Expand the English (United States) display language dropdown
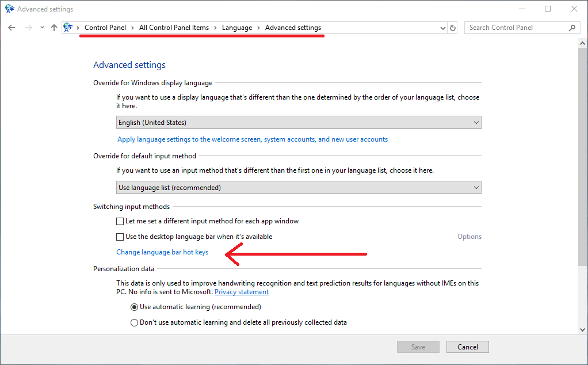 tap(298, 123)
